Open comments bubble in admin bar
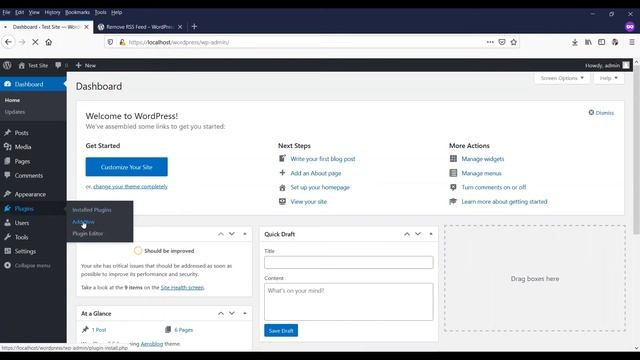The width and height of the screenshot is (640, 360). click(61, 65)
